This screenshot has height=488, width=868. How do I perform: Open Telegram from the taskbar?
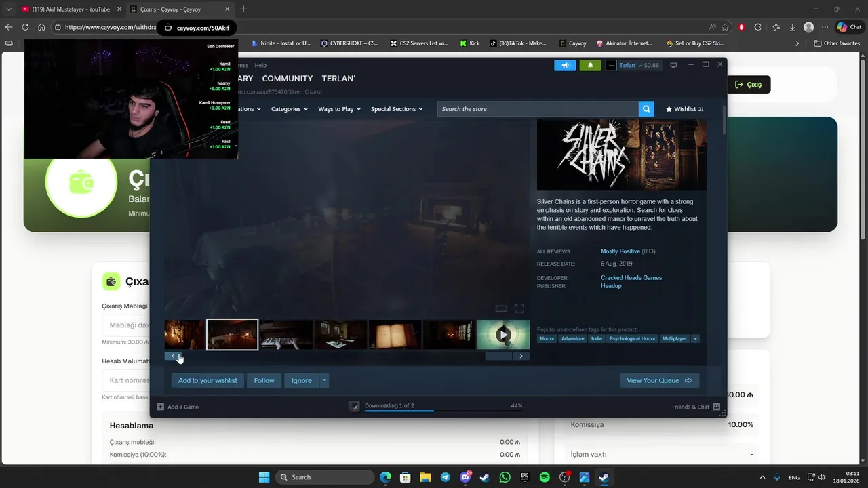click(445, 477)
